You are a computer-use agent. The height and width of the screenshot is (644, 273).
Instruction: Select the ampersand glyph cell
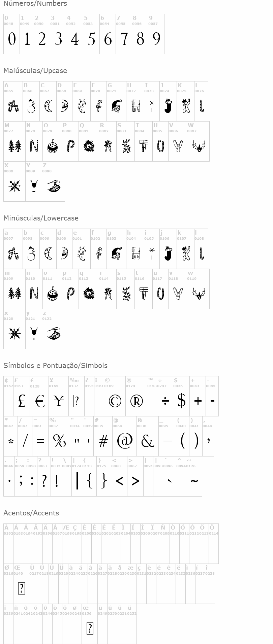(148, 436)
